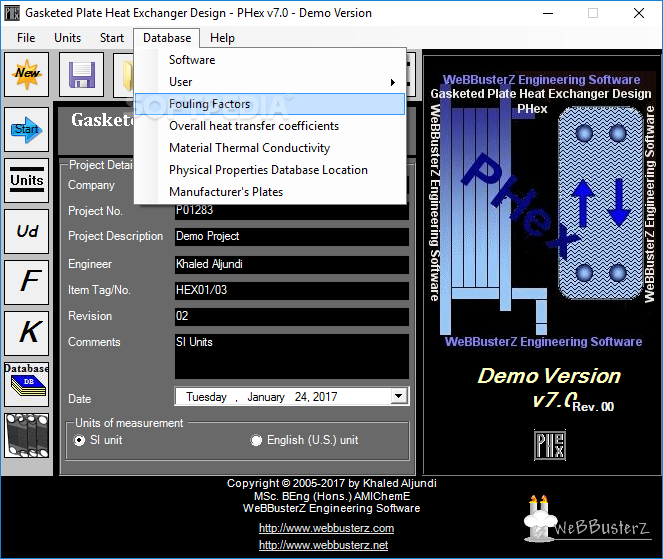Click the 'Demo Version' text

click(x=549, y=376)
